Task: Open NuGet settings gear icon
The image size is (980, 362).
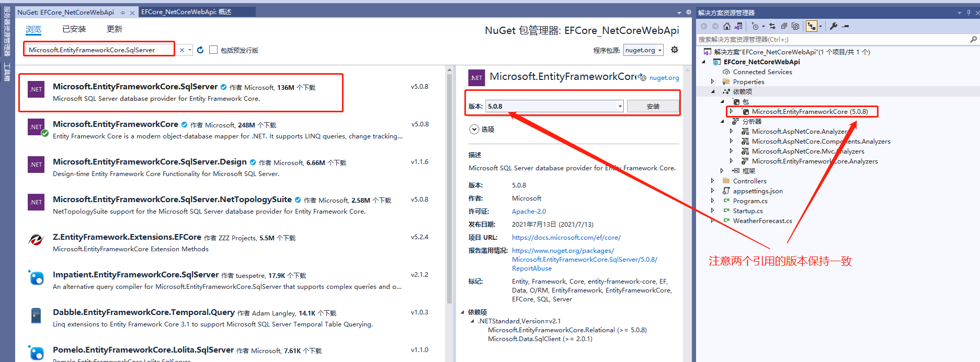Action: (x=675, y=50)
